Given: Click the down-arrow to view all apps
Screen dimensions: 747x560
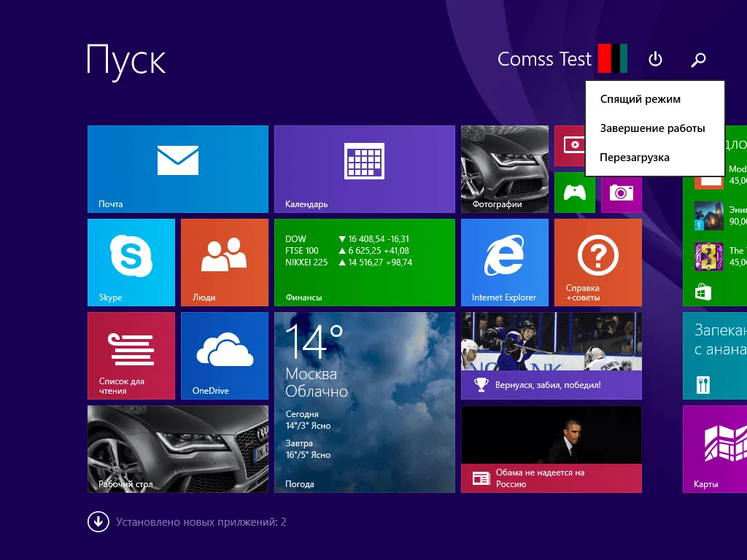Looking at the screenshot, I should (x=98, y=522).
